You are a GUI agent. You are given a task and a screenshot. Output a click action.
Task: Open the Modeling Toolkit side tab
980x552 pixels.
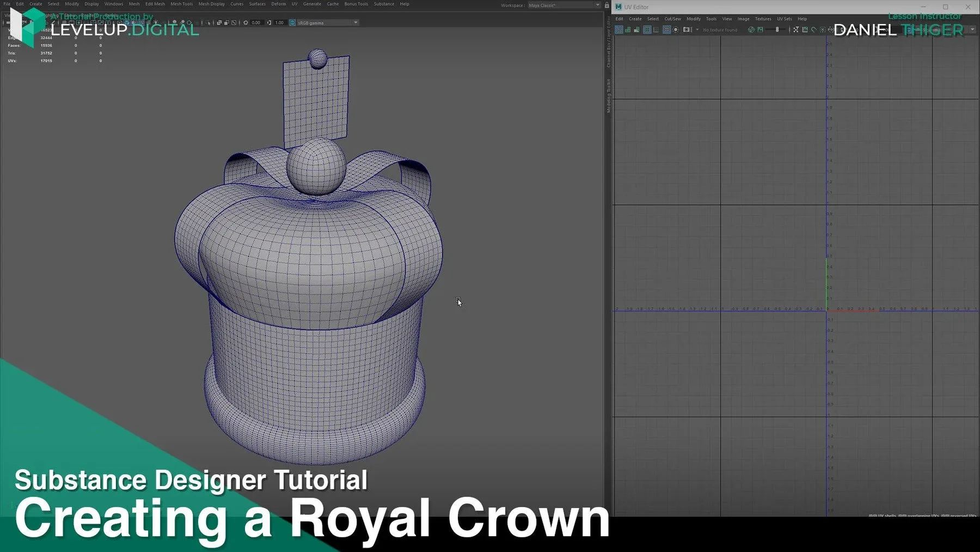pos(609,96)
